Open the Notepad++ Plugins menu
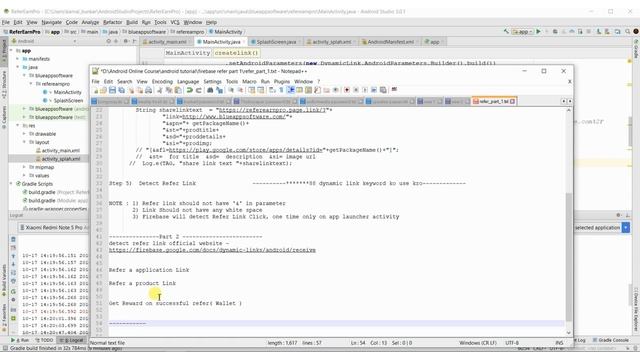This screenshot has height=360, width=640. (x=281, y=82)
